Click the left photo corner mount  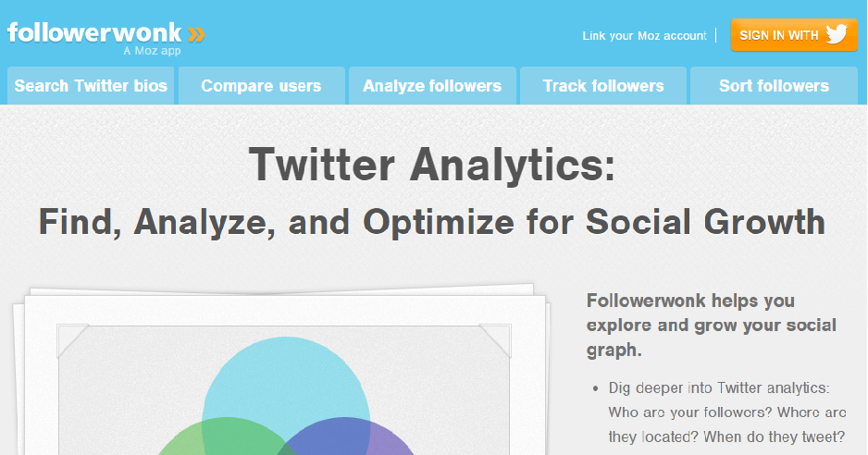[71, 339]
